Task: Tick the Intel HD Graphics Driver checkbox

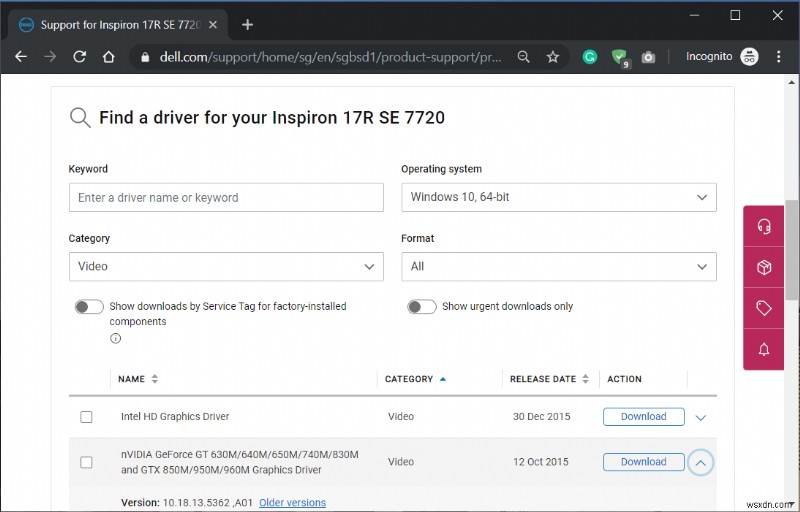Action: pyautogui.click(x=86, y=417)
